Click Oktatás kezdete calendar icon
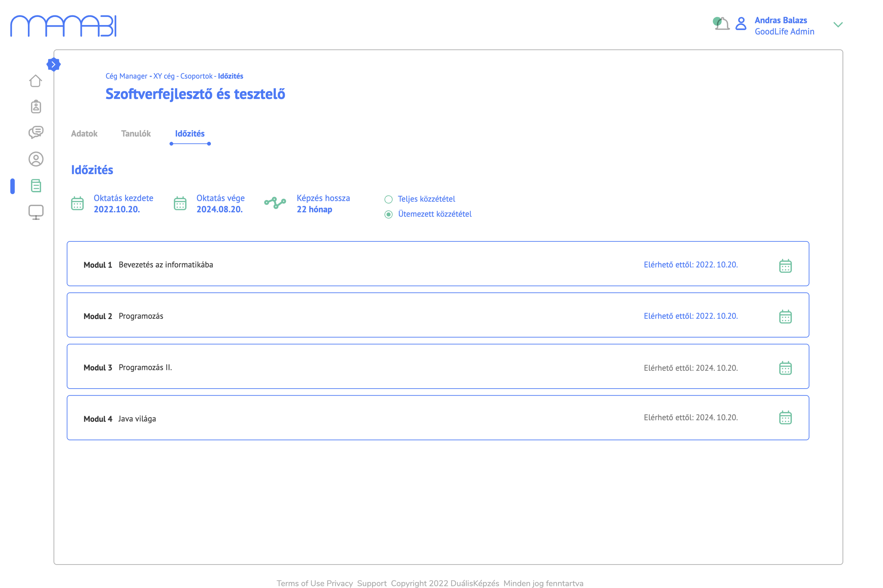Viewport: 883px width, 588px height. point(77,203)
